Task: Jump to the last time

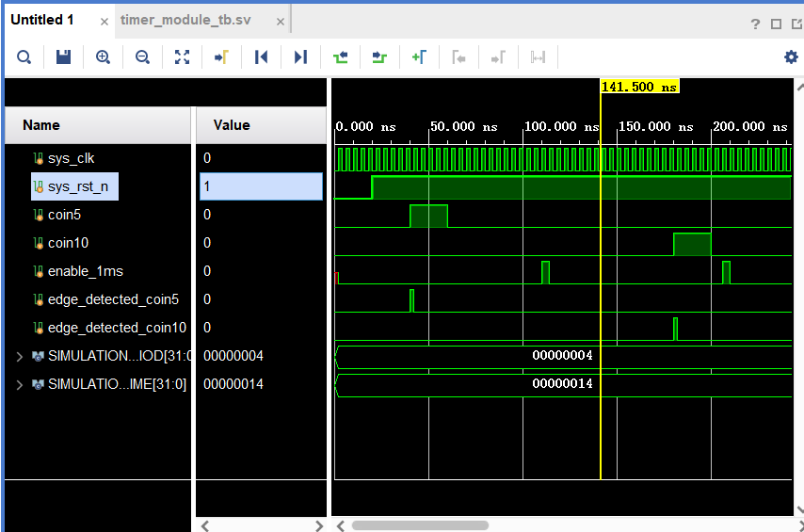Action: tap(300, 57)
